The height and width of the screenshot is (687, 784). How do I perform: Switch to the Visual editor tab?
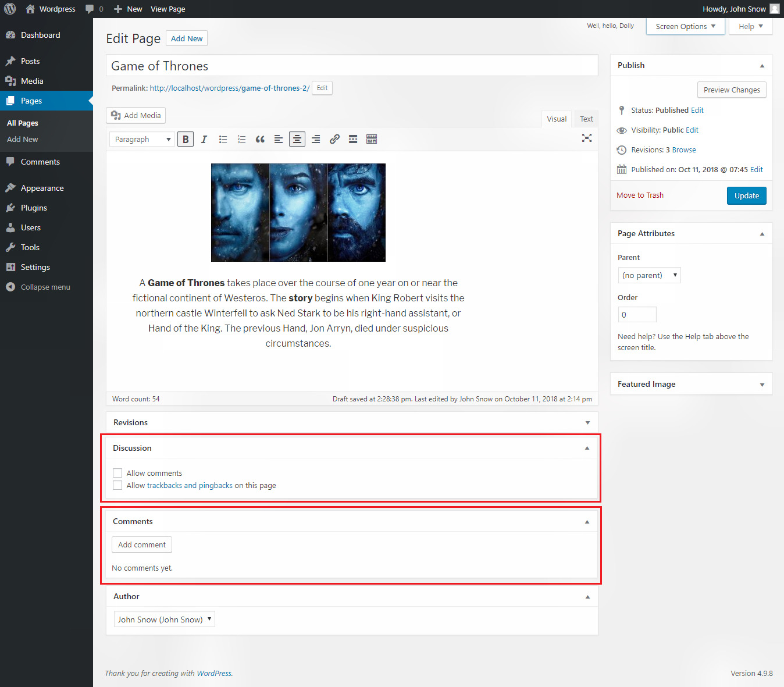tap(557, 119)
